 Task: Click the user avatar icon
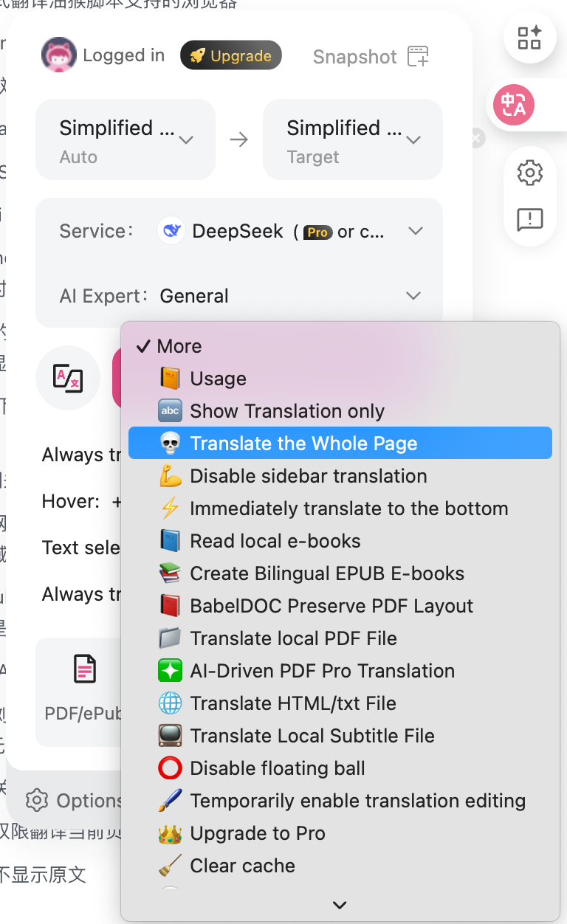[x=58, y=56]
